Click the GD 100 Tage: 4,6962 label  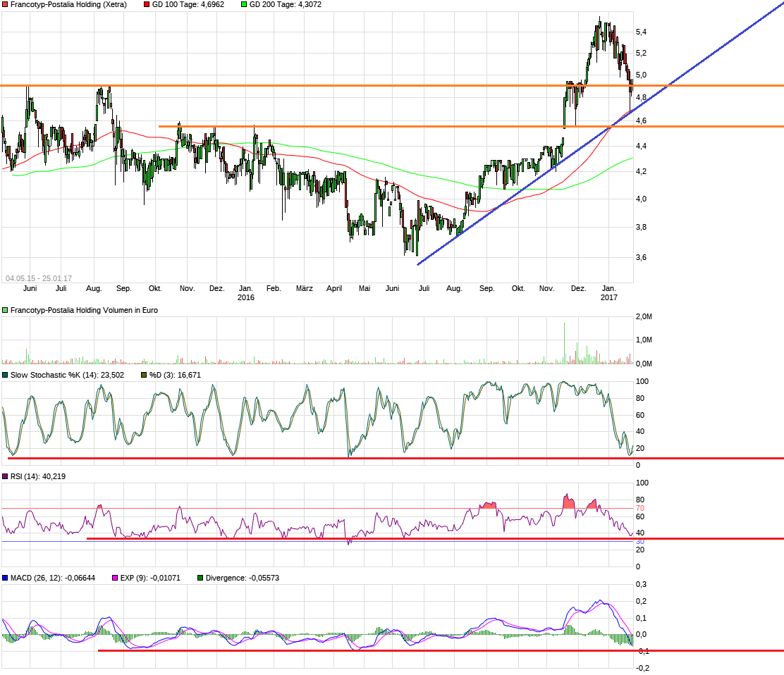coord(188,4)
